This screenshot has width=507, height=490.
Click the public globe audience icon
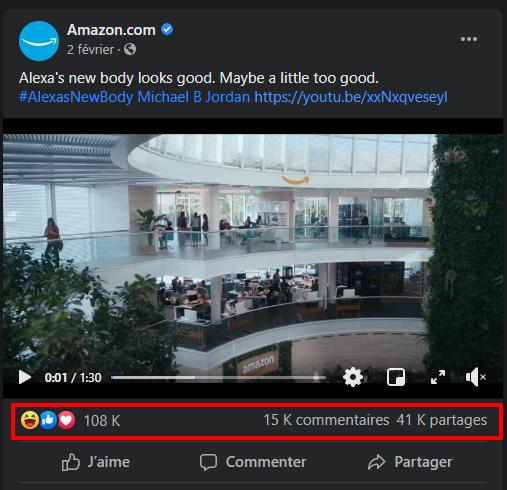click(130, 49)
